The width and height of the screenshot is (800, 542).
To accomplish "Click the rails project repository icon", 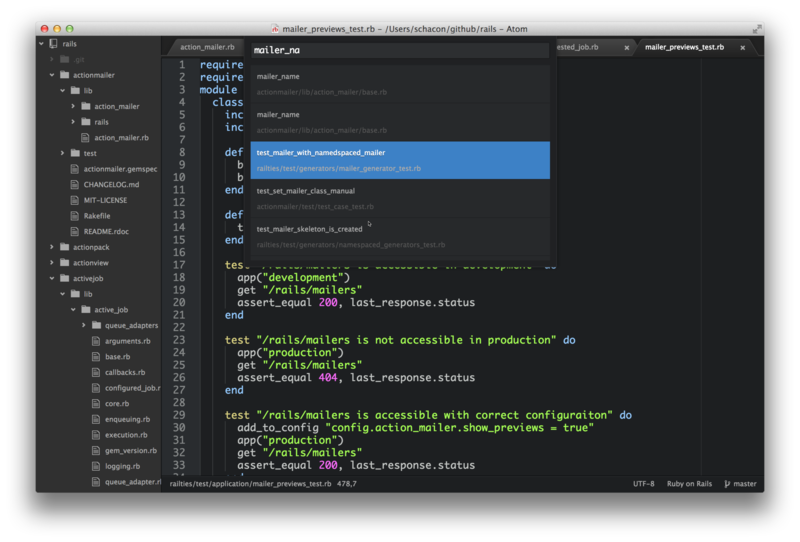I will pos(54,45).
